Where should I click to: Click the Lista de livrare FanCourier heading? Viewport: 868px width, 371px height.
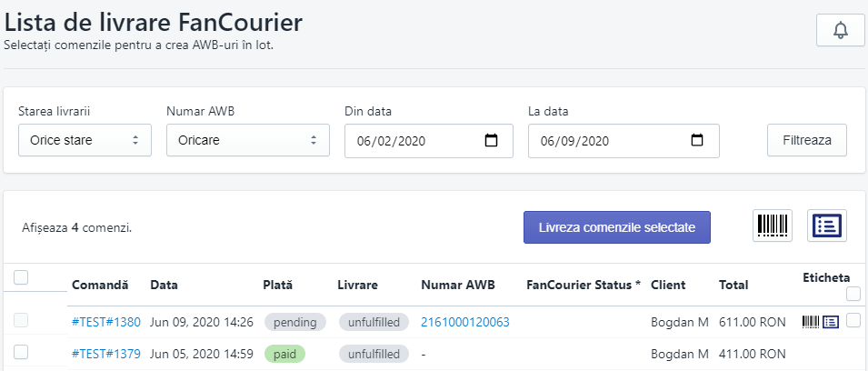click(154, 24)
